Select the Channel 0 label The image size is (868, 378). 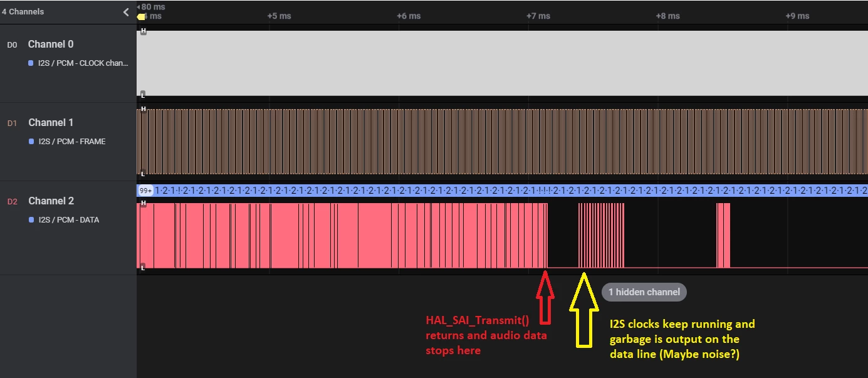point(51,45)
